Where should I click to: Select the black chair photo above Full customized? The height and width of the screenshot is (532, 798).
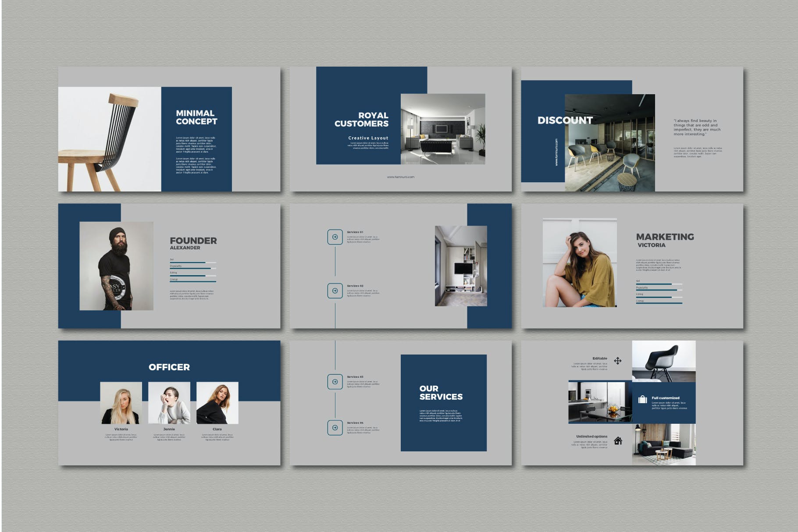(664, 361)
